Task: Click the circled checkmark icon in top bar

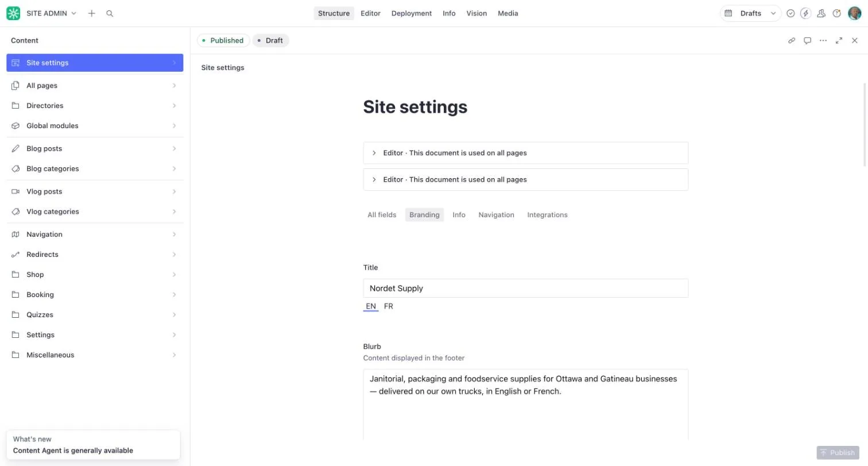Action: tap(790, 13)
